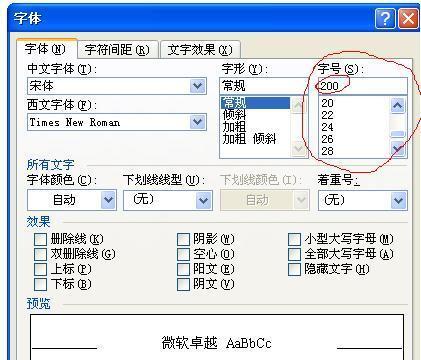This screenshot has height=360, width=421.
Task: Select font size 20 in list
Action: pyautogui.click(x=327, y=103)
